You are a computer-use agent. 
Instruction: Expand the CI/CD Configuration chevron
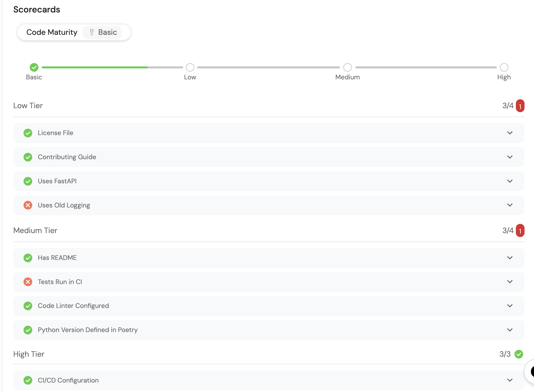(510, 380)
